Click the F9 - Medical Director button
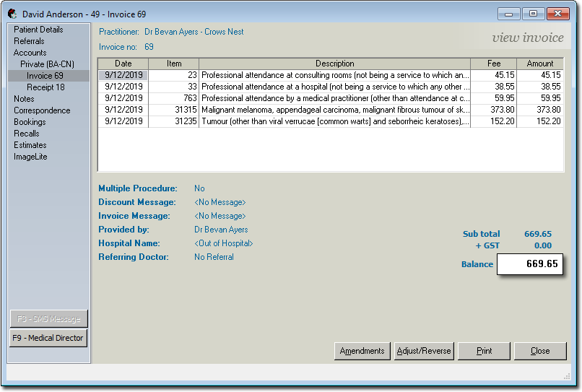The width and height of the screenshot is (582, 392). [48, 338]
